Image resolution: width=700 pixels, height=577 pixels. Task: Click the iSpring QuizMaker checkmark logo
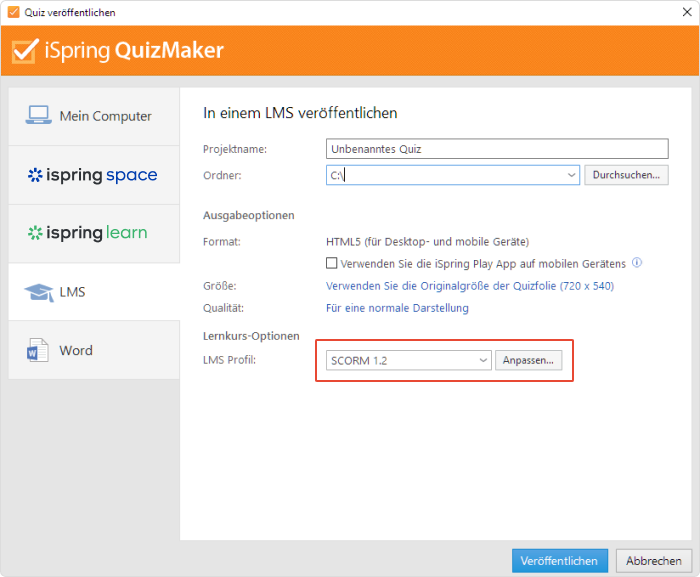pos(25,50)
